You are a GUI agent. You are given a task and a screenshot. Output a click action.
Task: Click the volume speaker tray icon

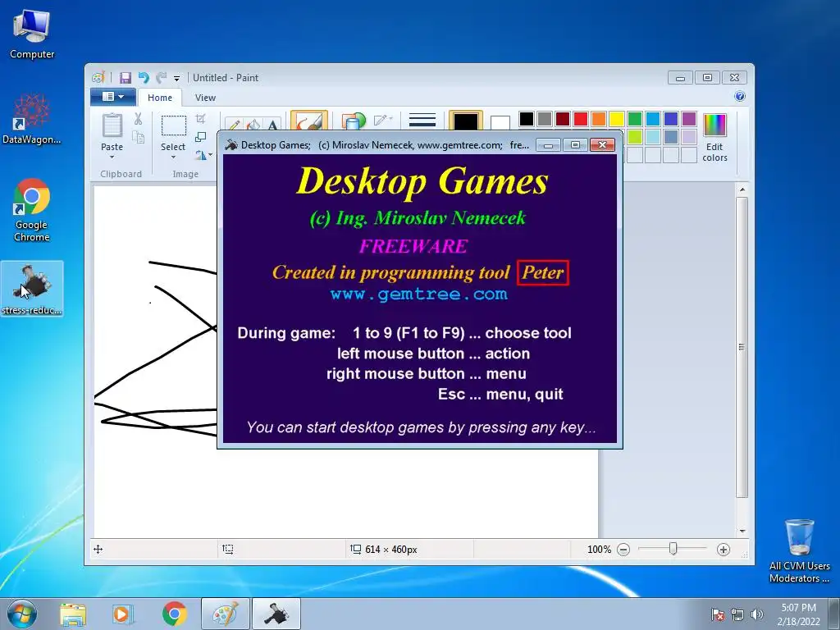click(x=756, y=614)
